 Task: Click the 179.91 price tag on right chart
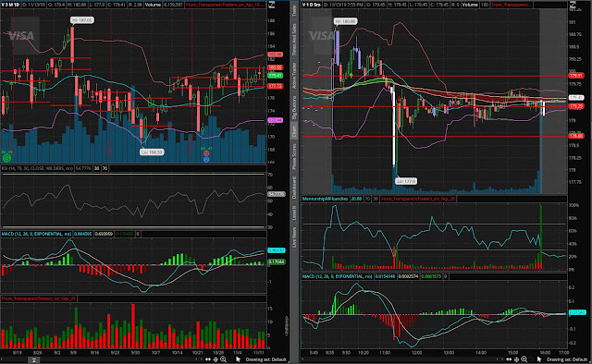click(576, 76)
